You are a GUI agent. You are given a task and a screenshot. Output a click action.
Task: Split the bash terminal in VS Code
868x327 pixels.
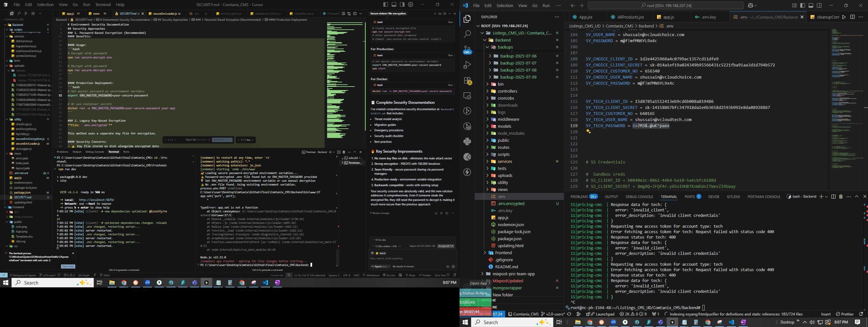click(x=833, y=196)
